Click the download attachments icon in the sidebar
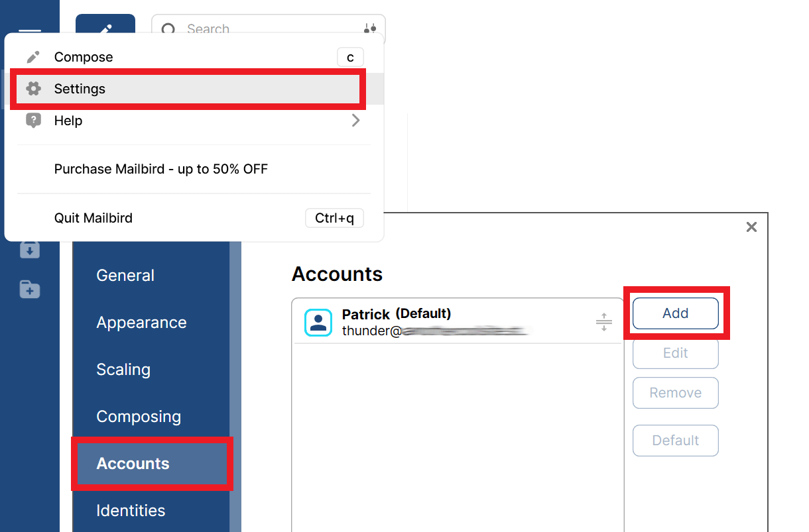Image resolution: width=809 pixels, height=532 pixels. pyautogui.click(x=29, y=250)
